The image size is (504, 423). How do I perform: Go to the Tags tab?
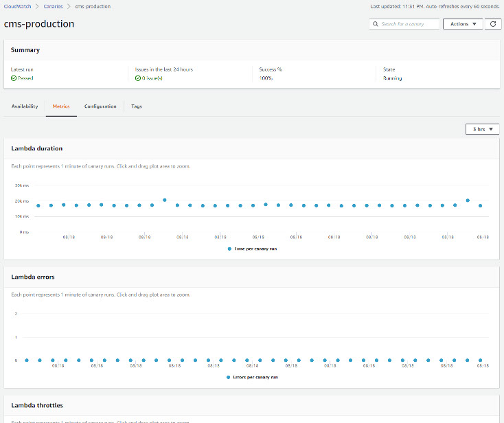point(137,106)
